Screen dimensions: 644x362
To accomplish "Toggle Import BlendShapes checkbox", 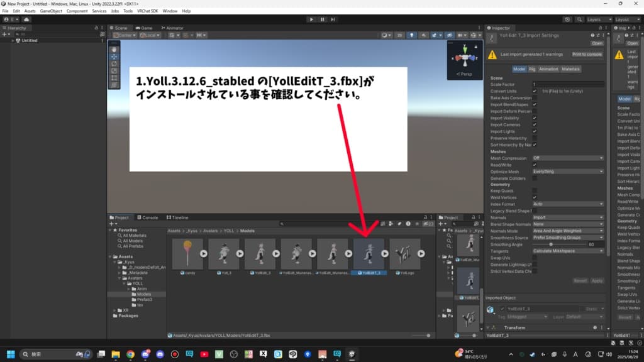I will click(535, 104).
